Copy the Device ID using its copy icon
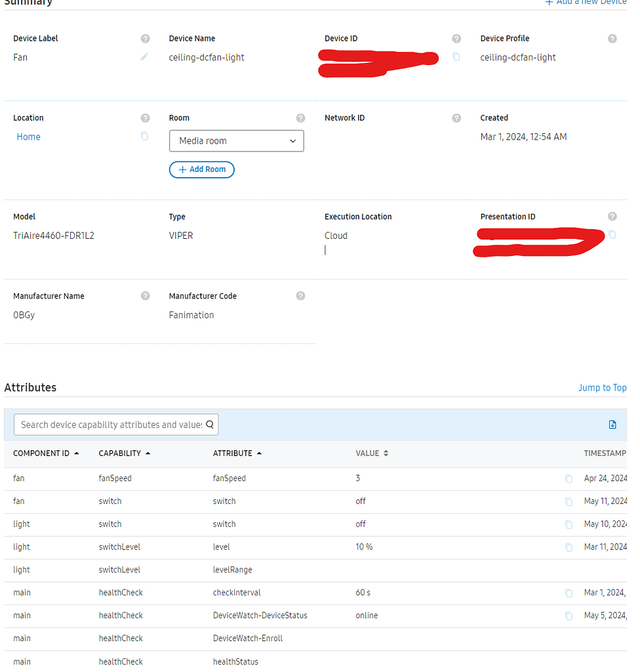 456,57
